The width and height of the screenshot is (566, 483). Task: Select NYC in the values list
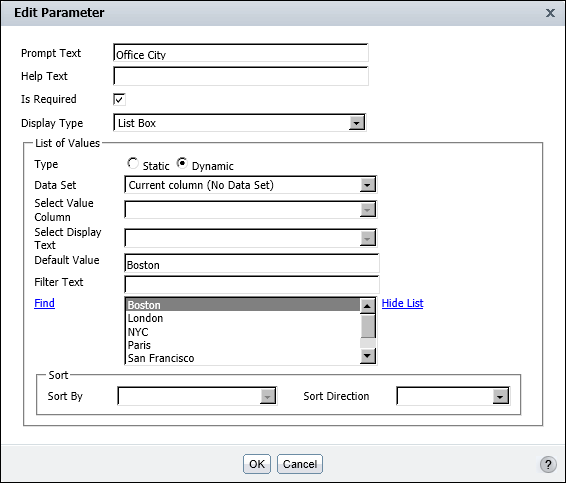(x=243, y=332)
